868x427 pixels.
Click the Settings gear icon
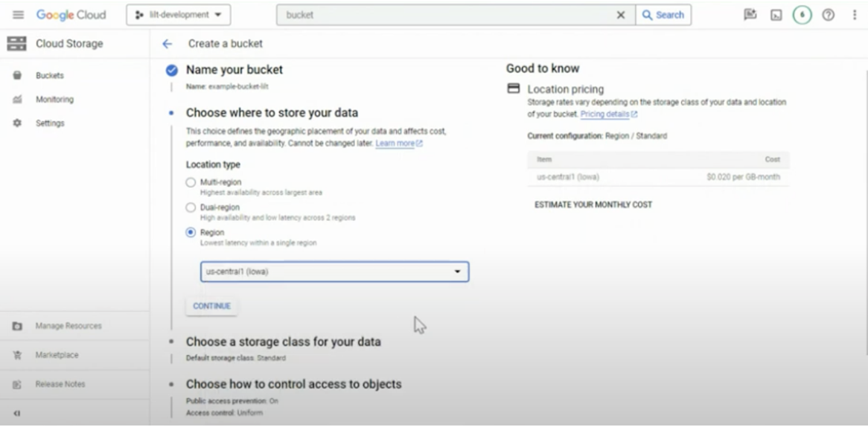click(x=17, y=123)
